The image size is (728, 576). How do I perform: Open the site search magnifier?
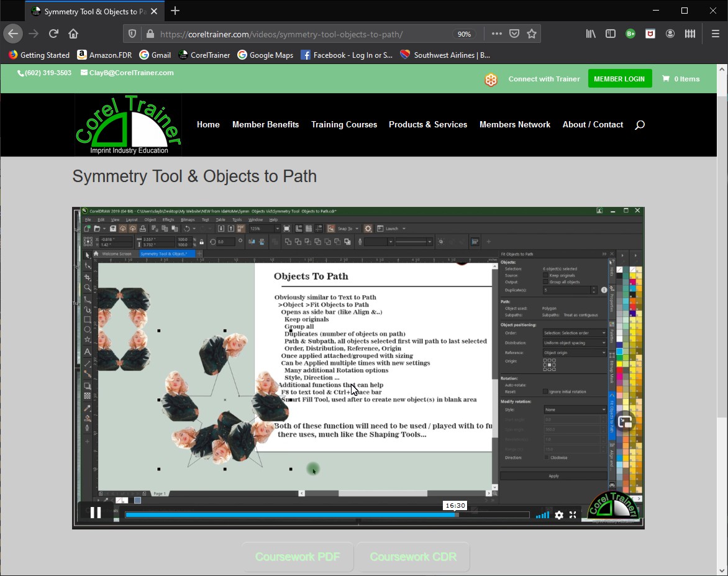[x=640, y=124]
